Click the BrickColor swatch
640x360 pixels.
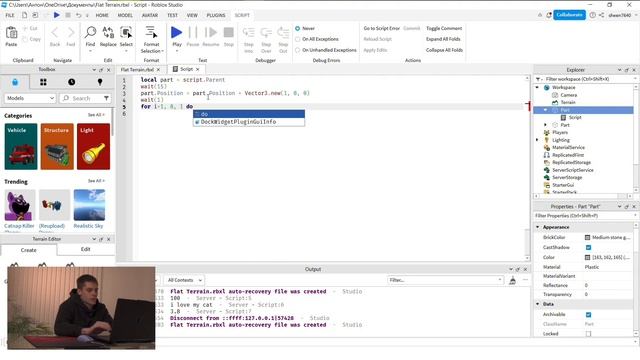pos(588,238)
